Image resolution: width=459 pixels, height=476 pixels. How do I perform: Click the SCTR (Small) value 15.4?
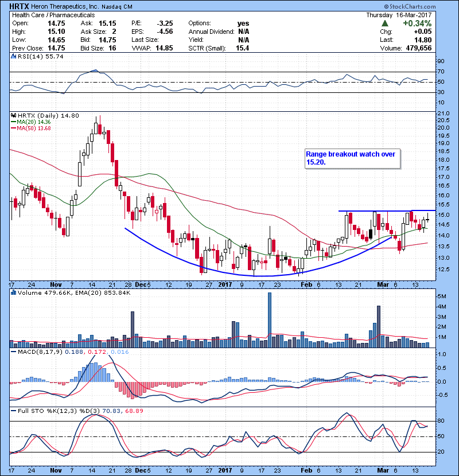[x=243, y=48]
